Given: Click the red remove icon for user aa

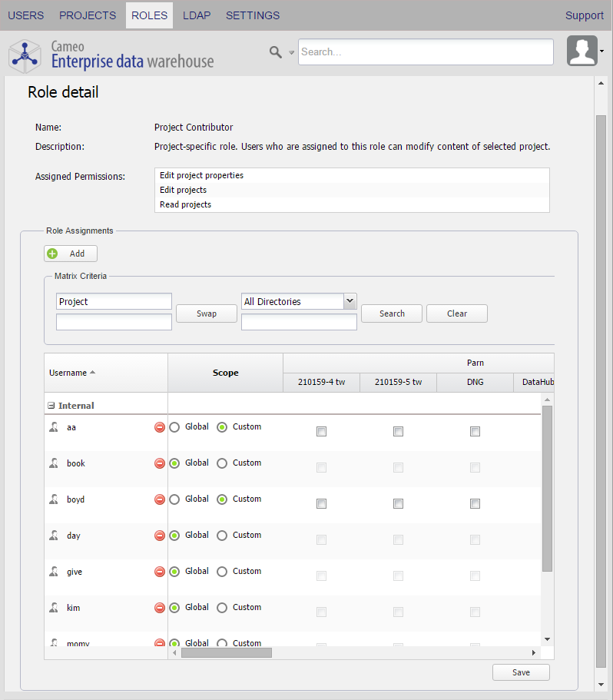Looking at the screenshot, I should 160,427.
